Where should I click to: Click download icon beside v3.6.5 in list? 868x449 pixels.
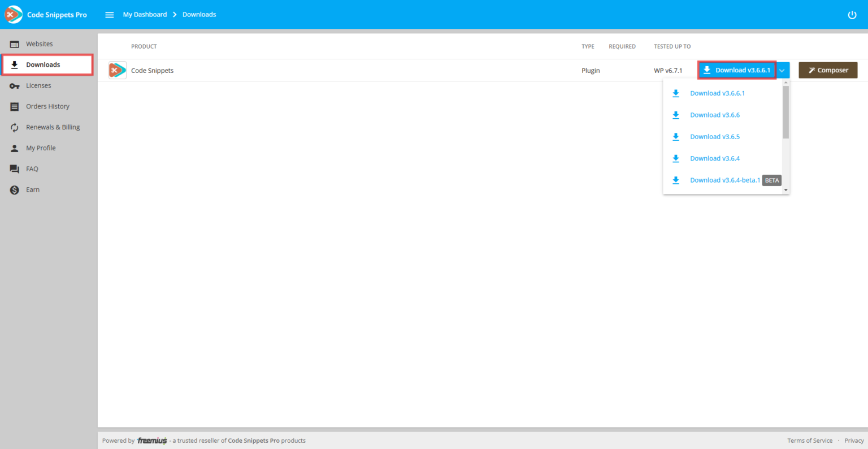pos(676,137)
